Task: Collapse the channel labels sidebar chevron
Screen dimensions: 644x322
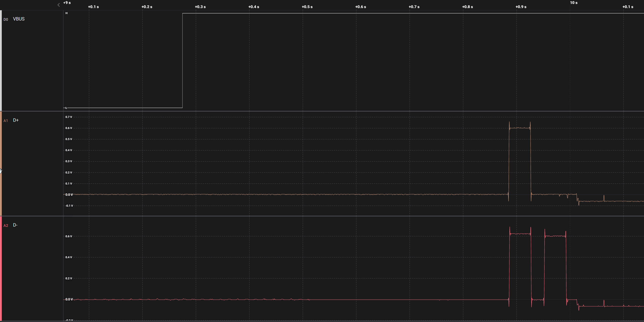Action: 59,5
